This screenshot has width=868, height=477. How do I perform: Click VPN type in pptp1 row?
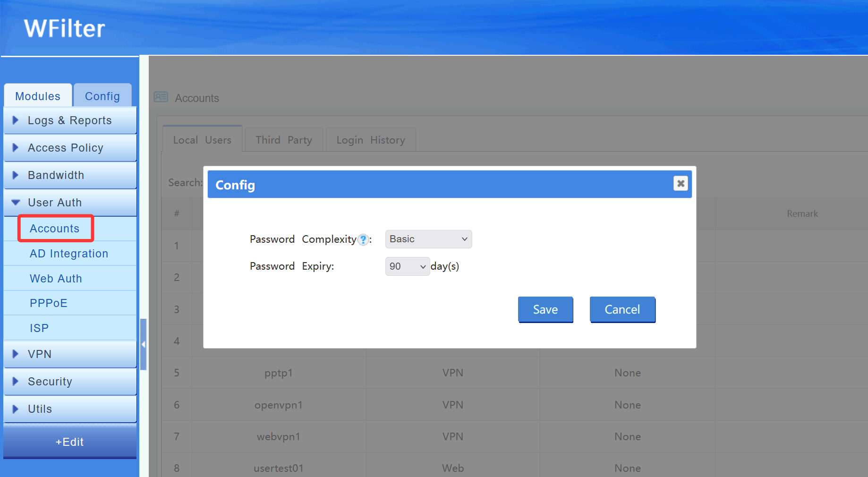pos(453,373)
